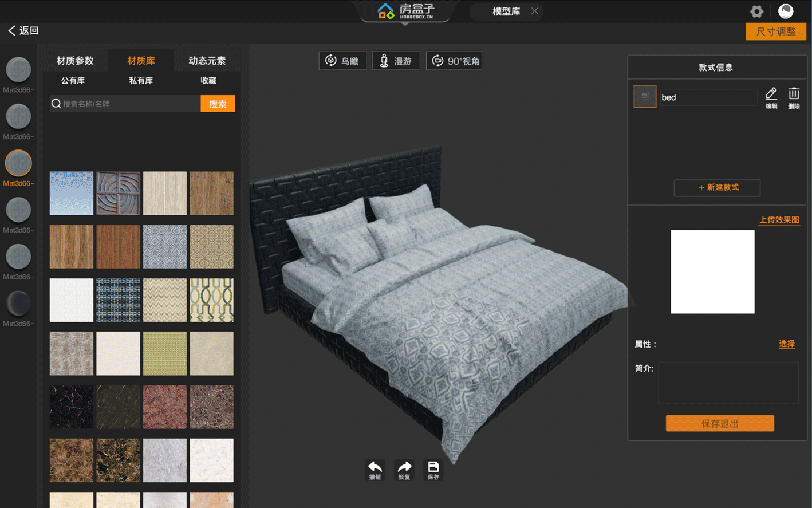Apply the reddish-brown wood grain swatch
The width and height of the screenshot is (812, 508).
point(118,247)
